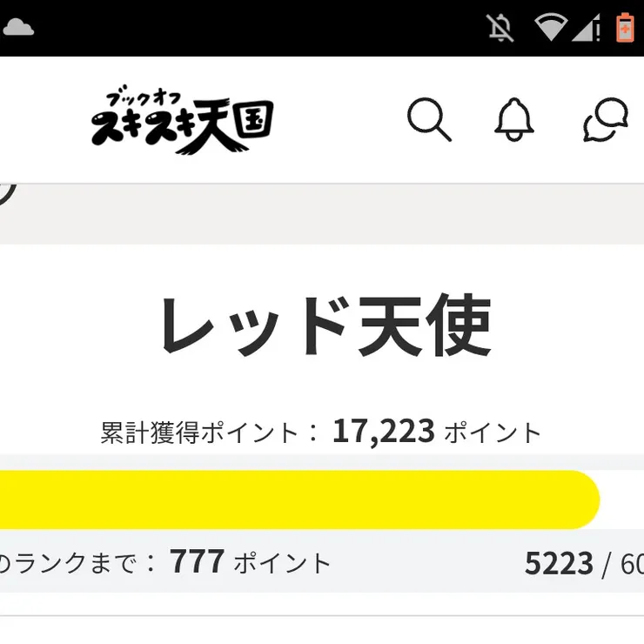Screen dimensions: 644x644
Task: Tap the unfilled end of progress bar
Action: 623,500
